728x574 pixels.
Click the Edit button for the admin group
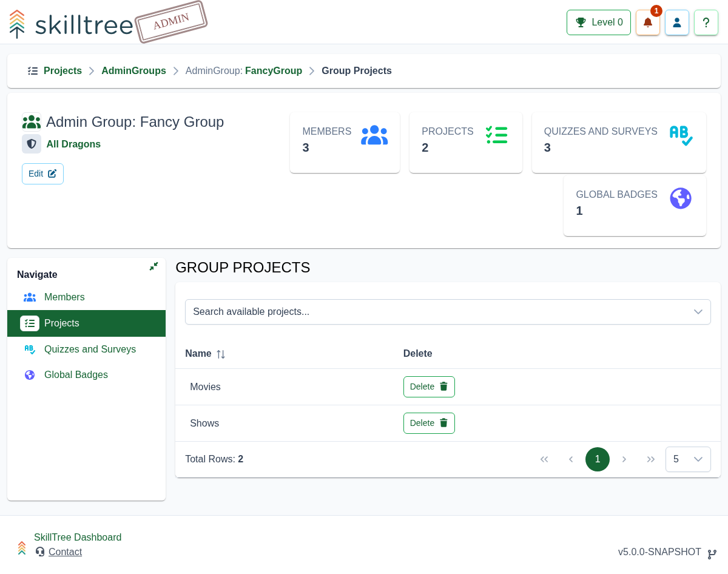tap(42, 174)
